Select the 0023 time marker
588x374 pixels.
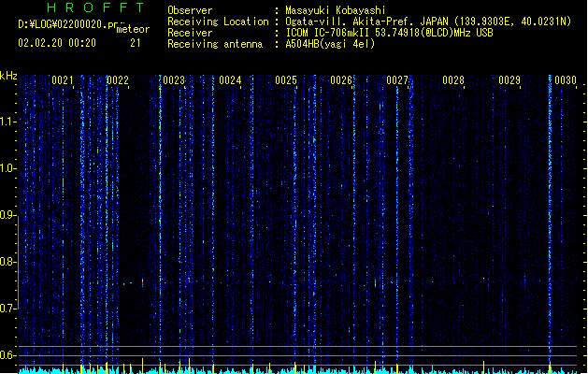coord(174,79)
